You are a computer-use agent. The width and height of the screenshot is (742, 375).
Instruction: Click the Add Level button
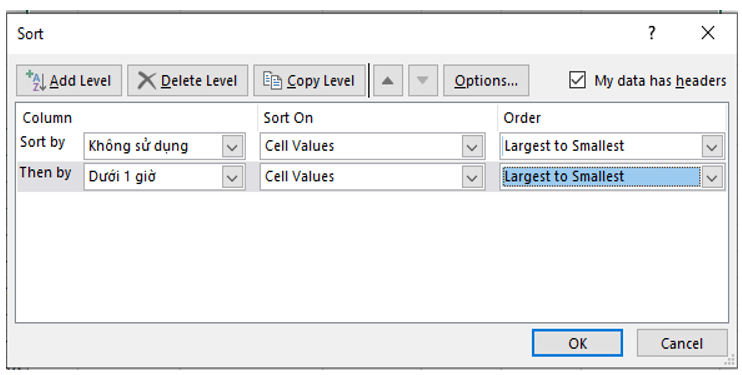[69, 80]
